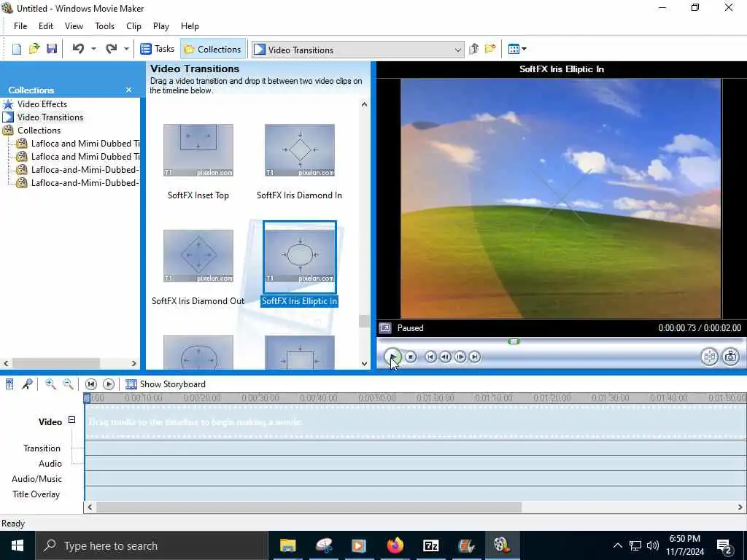Step to next frame in preview
747x560 pixels.
click(x=460, y=357)
